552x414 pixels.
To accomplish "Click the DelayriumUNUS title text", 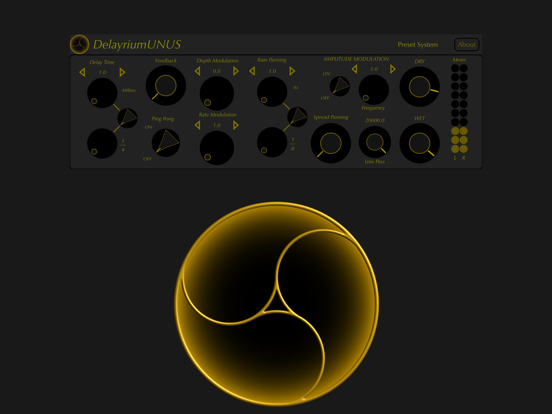I will [x=137, y=45].
